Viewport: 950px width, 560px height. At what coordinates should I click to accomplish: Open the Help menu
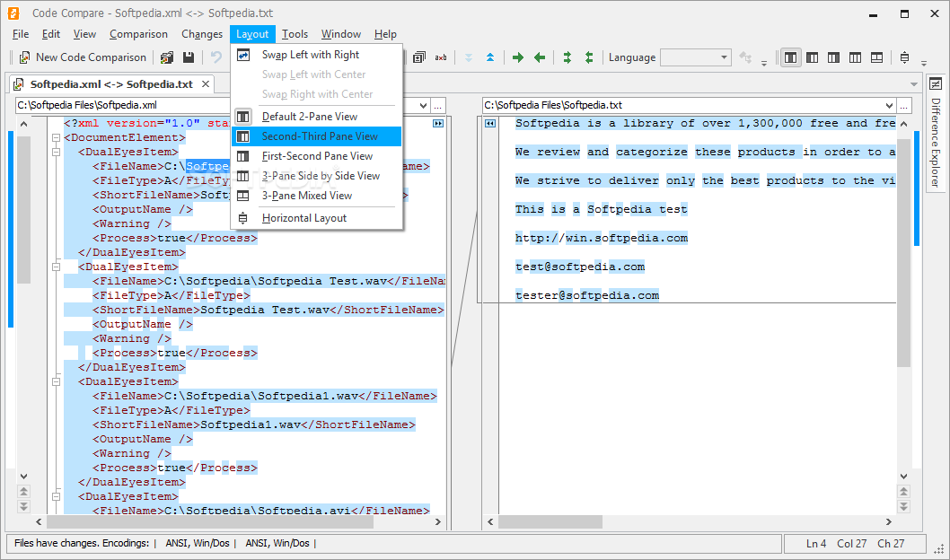(x=385, y=34)
